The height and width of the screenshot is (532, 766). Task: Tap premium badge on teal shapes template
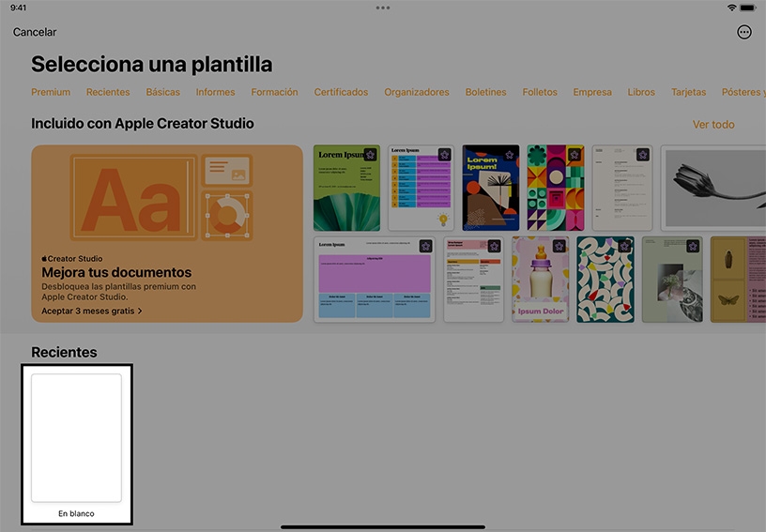624,247
